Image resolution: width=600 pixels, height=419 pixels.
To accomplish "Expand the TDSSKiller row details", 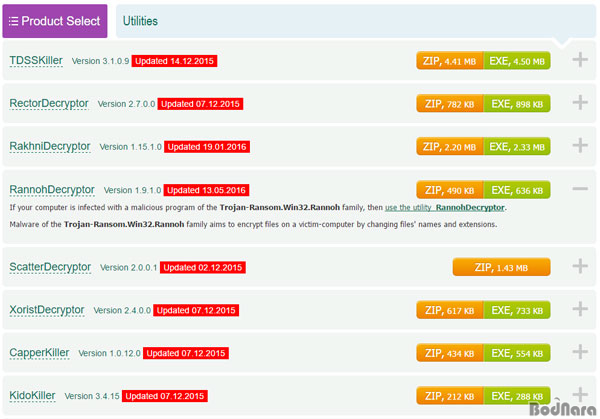I will (x=580, y=59).
